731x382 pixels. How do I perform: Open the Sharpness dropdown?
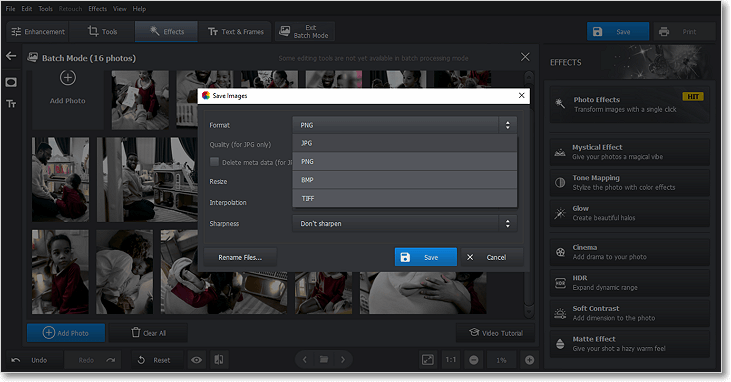pos(404,223)
